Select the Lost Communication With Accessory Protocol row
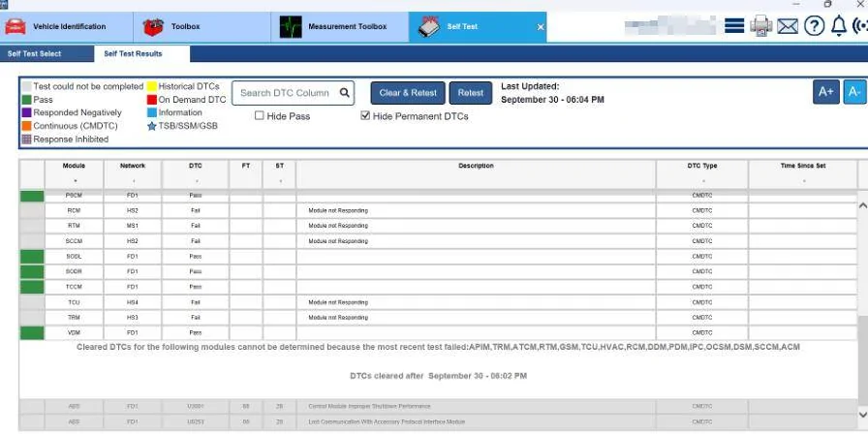Image resolution: width=868 pixels, height=436 pixels. click(439, 421)
